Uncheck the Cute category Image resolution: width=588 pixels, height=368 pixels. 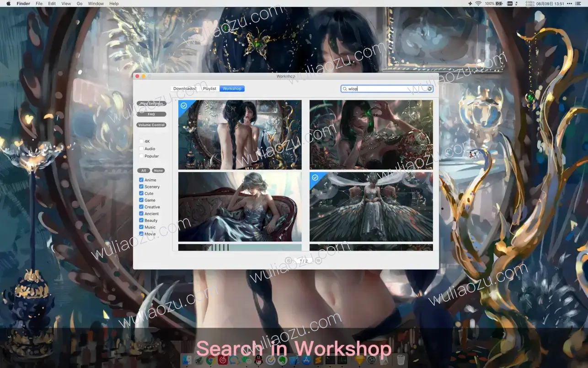pyautogui.click(x=141, y=193)
